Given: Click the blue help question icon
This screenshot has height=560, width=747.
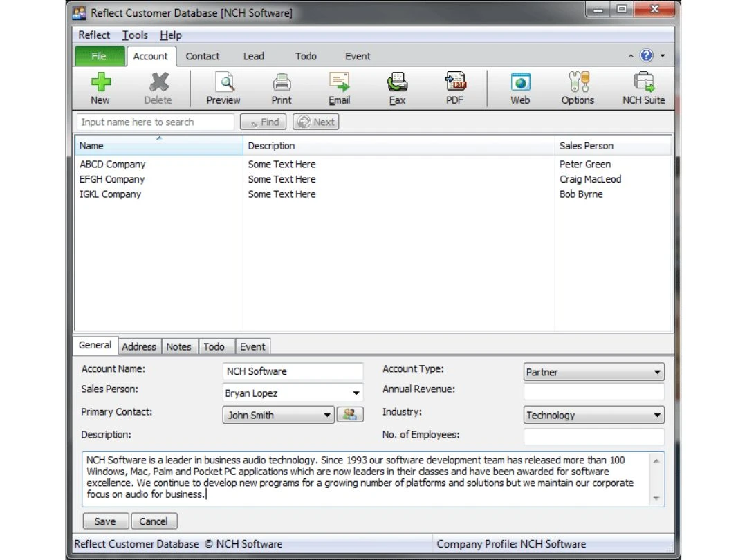Looking at the screenshot, I should point(647,56).
